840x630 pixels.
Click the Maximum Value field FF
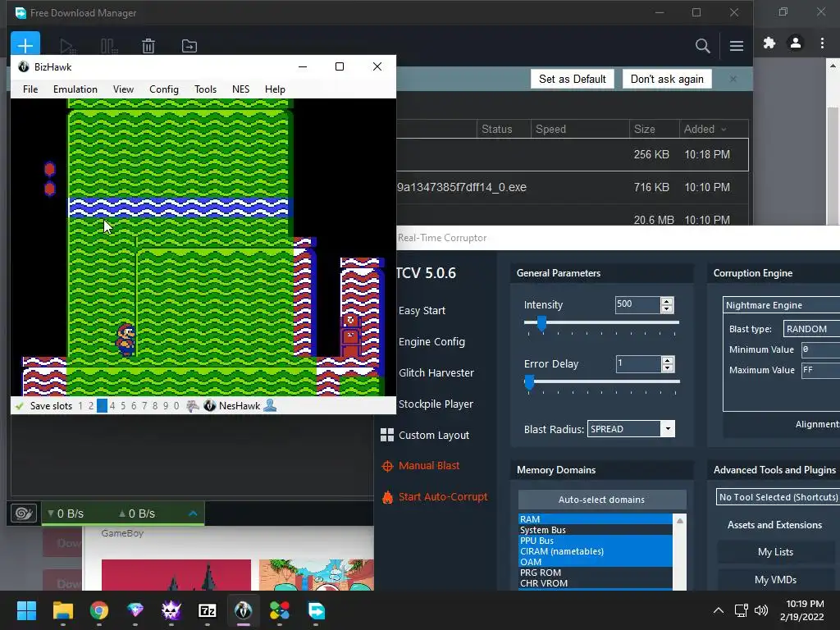coord(820,370)
